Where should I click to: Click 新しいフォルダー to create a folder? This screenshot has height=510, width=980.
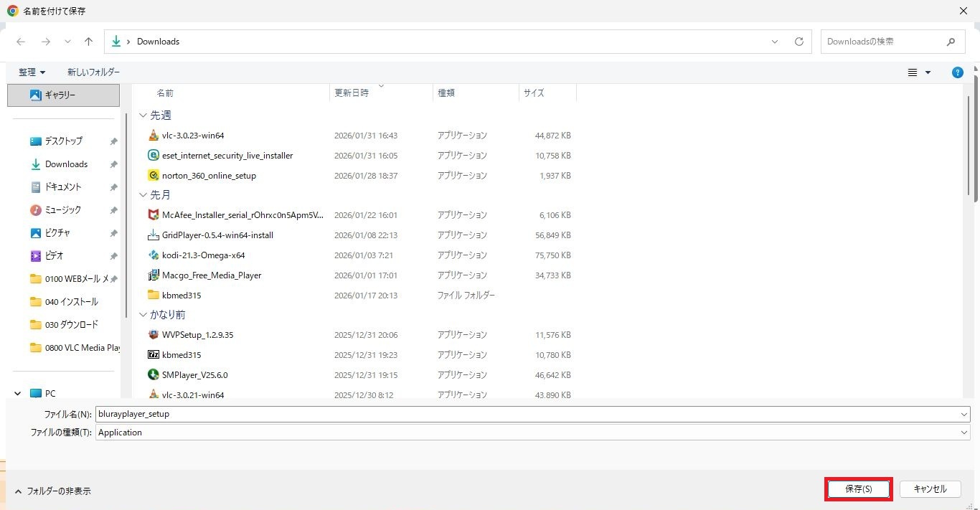(x=93, y=72)
